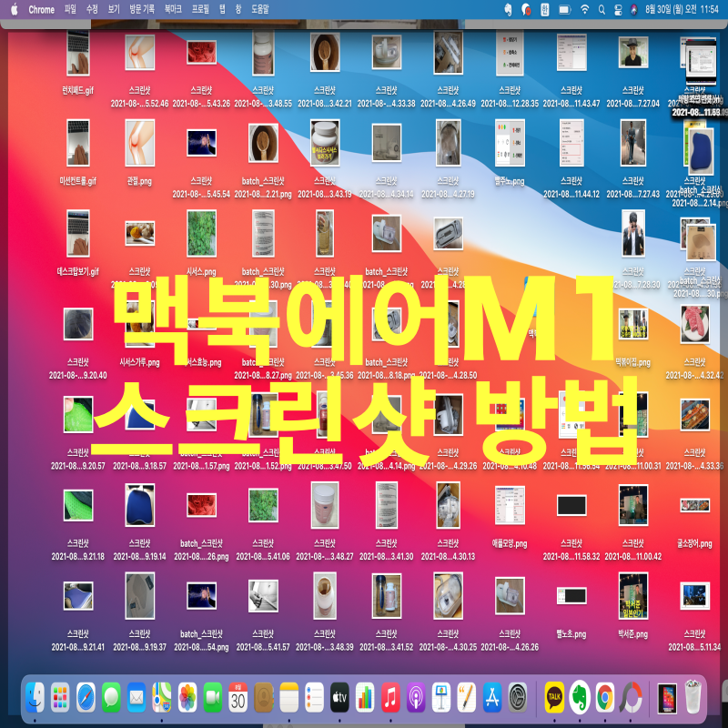Launch Safari from the Dock
This screenshot has width=728, height=728.
(x=86, y=696)
